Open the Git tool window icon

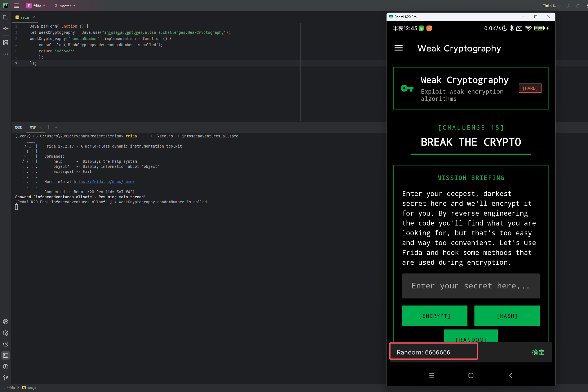click(x=6, y=378)
